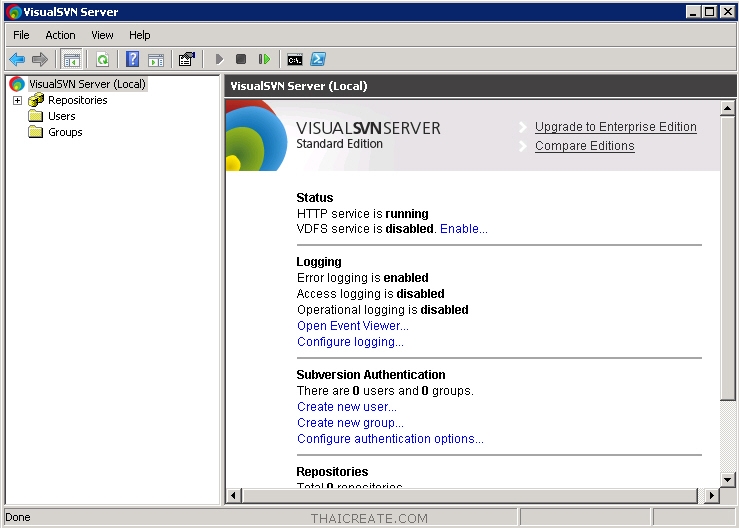Click the Restart service toolbar icon
Image resolution: width=739 pixels, height=528 pixels.
coord(264,60)
